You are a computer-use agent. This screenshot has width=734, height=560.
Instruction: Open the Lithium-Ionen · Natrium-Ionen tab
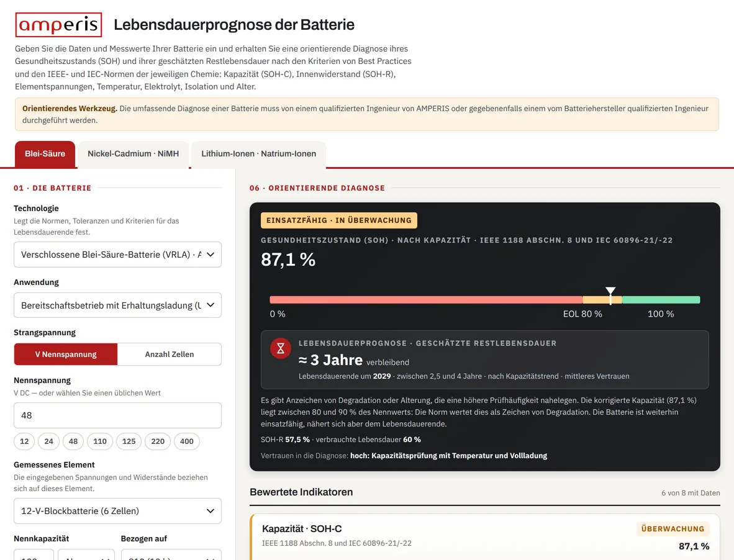click(259, 154)
